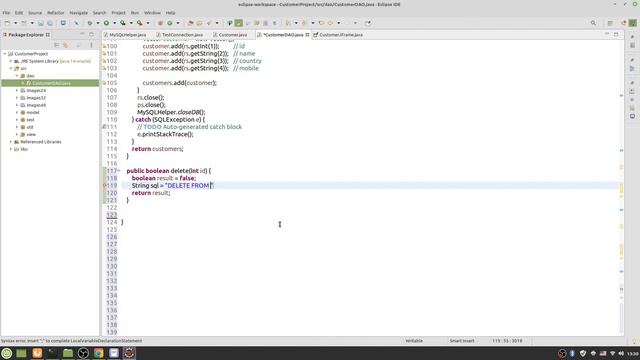The width and height of the screenshot is (640, 360).
Task: Click the Open Perspective icon
Action: [x=610, y=23]
